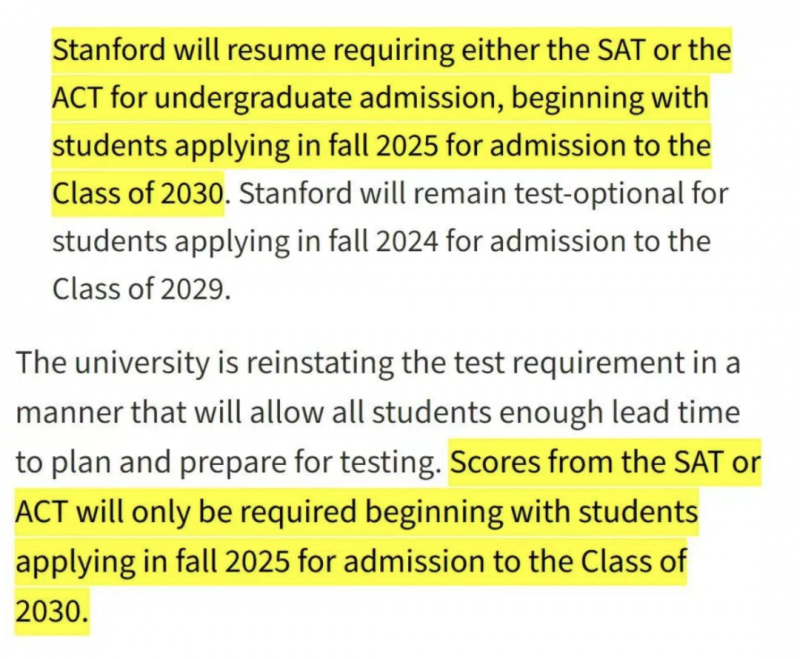The height and width of the screenshot is (659, 800).
Task: Click the word "undergraduate" in the highlighted passage
Action: (x=253, y=99)
